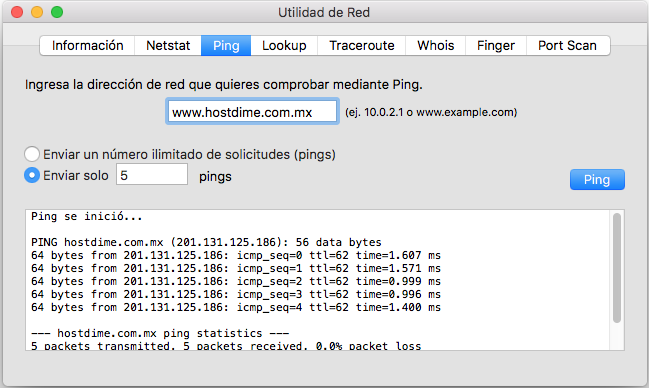The width and height of the screenshot is (649, 388).
Task: Focus the ping count field showing 5
Action: (152, 175)
